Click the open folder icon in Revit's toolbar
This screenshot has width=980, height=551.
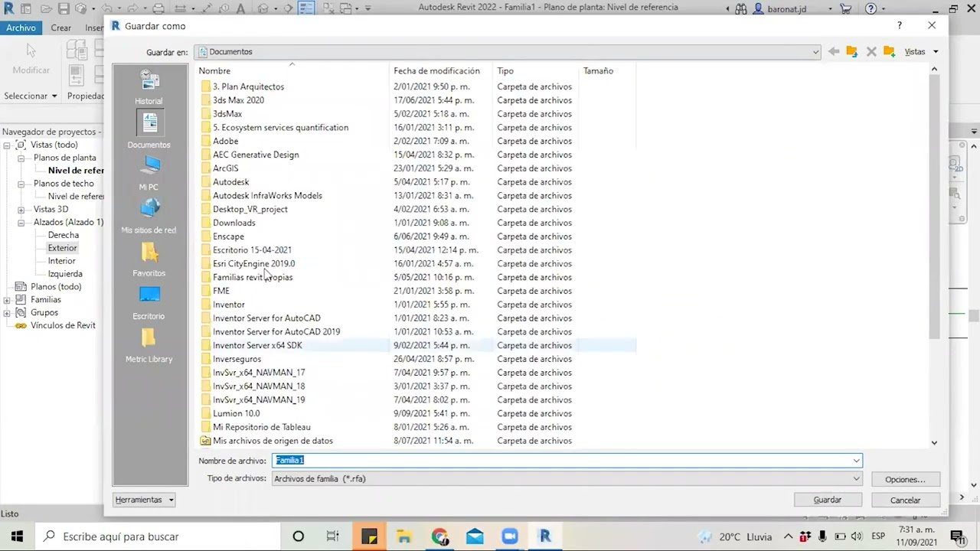[44, 8]
